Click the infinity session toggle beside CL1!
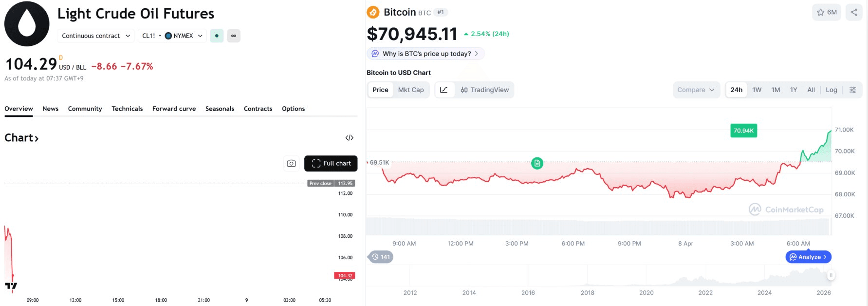 [x=234, y=36]
